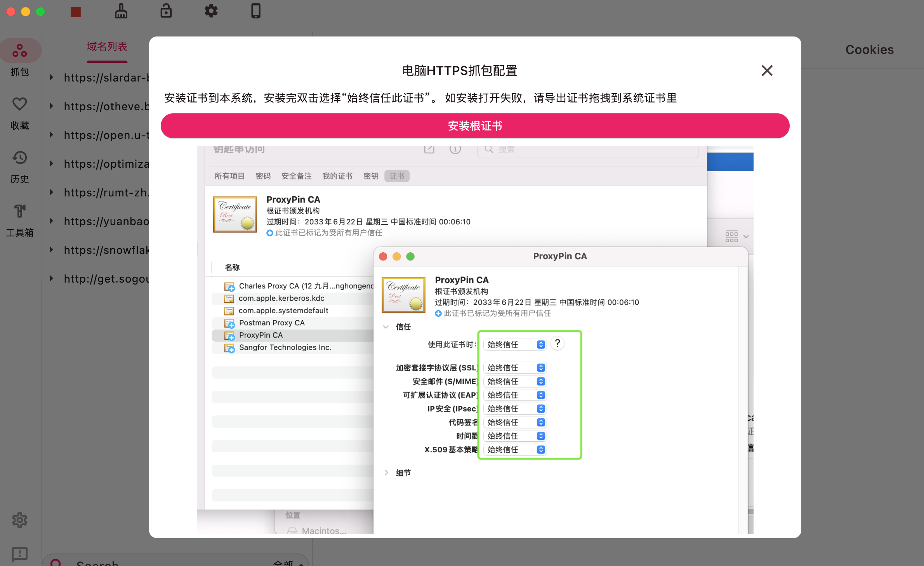Open the feedback icon at sidebar bottom
This screenshot has height=566, width=924.
(19, 554)
